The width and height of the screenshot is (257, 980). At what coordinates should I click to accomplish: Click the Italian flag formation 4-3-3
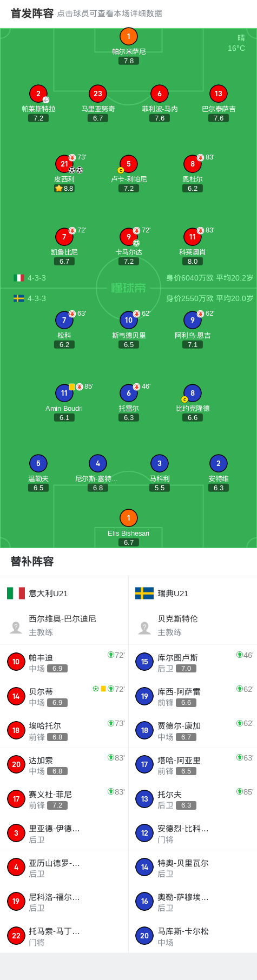click(x=30, y=278)
